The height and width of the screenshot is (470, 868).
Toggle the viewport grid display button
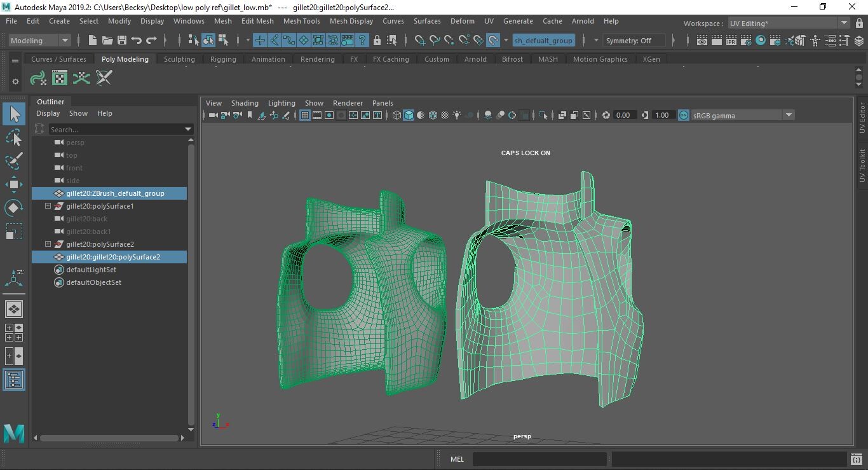(x=305, y=115)
